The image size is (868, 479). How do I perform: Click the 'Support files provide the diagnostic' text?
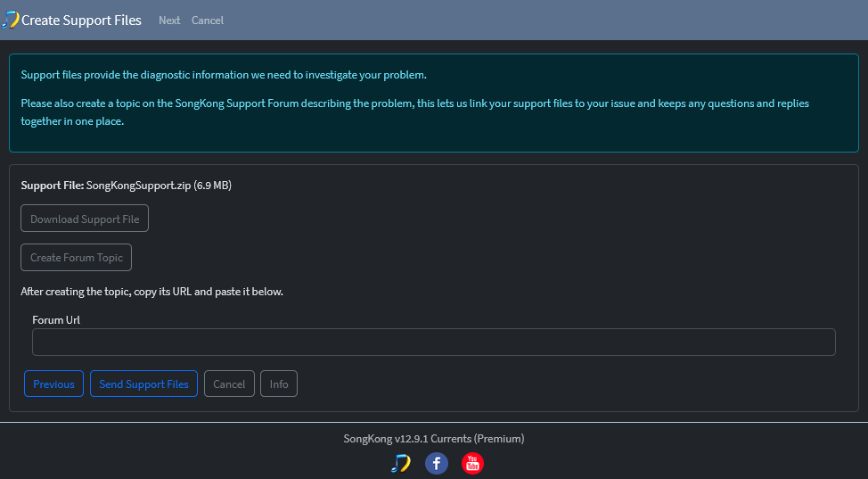tap(224, 75)
